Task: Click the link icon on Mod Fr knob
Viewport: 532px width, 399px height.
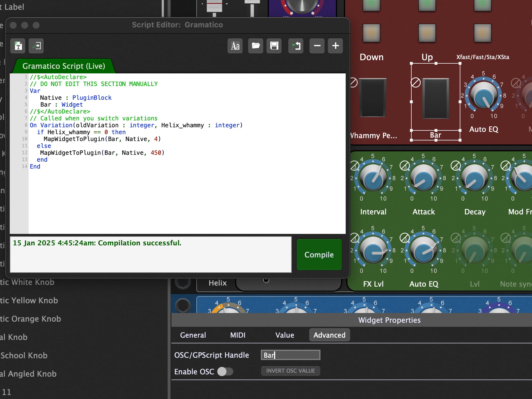Action: pyautogui.click(x=506, y=166)
